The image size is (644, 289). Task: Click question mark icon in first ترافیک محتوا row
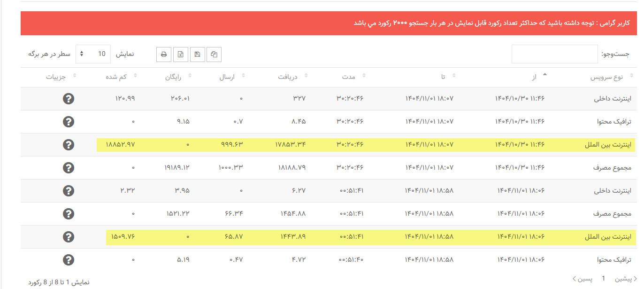point(69,122)
